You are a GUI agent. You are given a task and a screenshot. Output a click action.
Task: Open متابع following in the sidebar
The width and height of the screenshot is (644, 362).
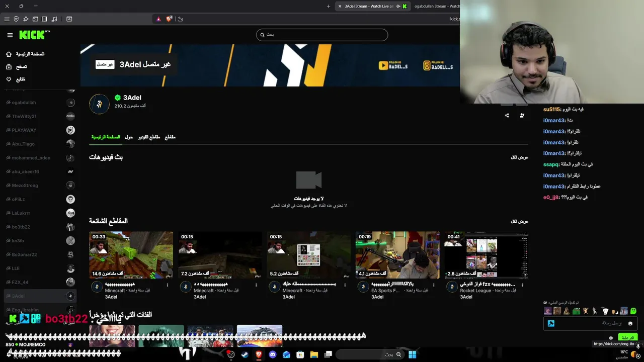[x=16, y=79]
